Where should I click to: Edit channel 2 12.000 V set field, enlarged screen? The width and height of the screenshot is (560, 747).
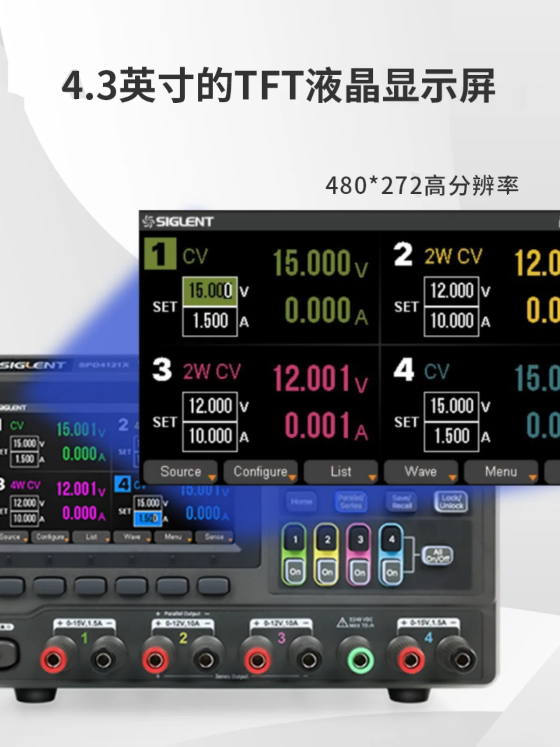tap(451, 291)
